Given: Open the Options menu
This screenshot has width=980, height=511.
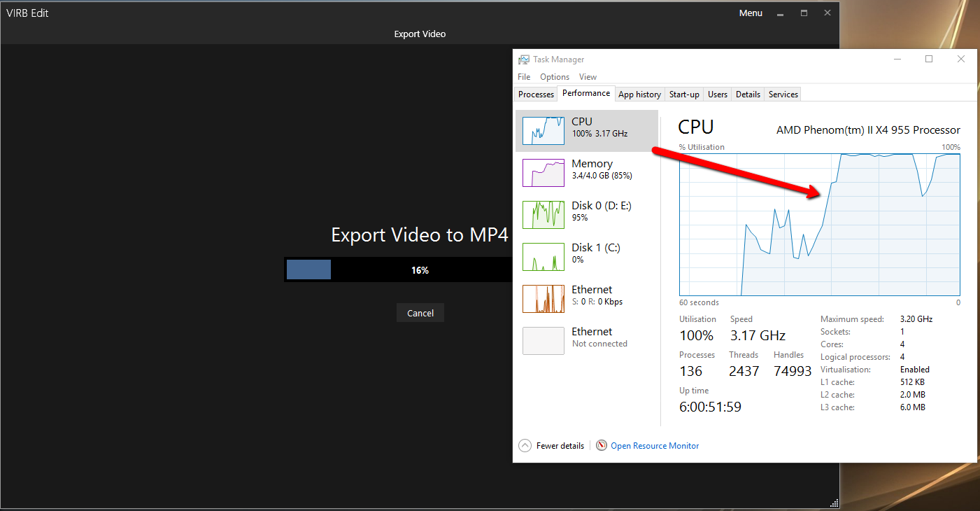Looking at the screenshot, I should click(x=555, y=77).
